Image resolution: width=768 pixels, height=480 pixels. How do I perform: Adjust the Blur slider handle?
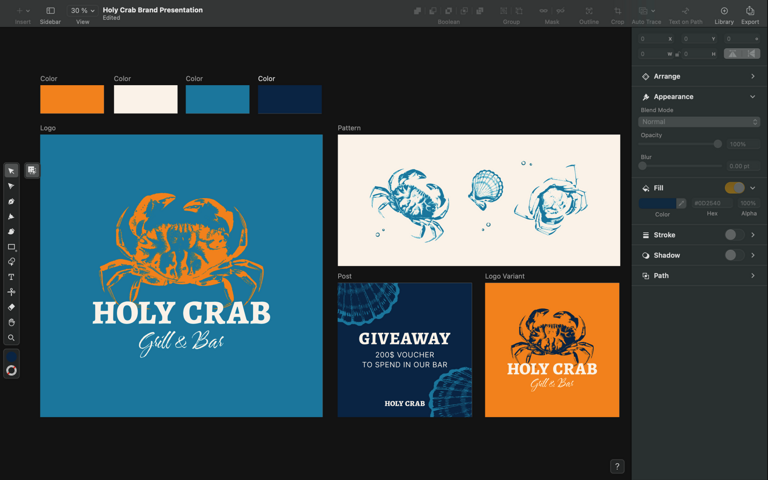click(x=643, y=166)
